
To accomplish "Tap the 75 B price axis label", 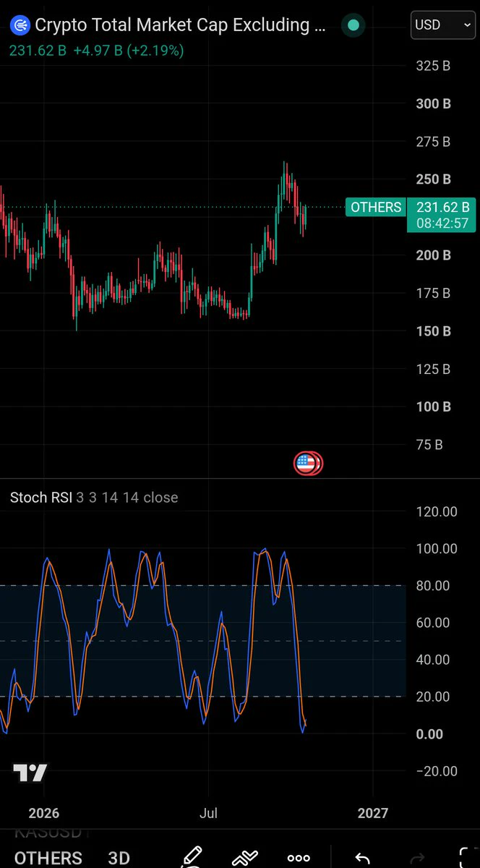I will pyautogui.click(x=429, y=445).
